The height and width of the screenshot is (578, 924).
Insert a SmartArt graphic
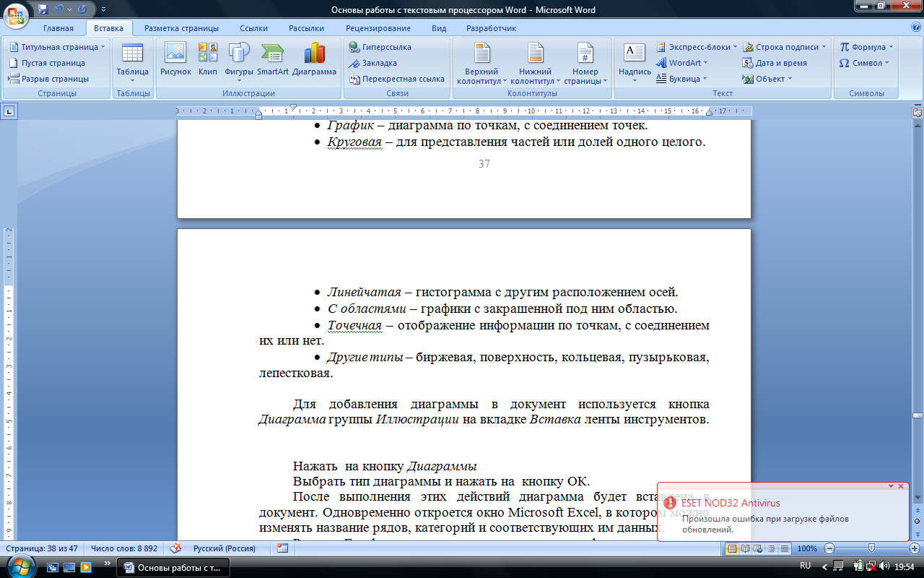click(272, 59)
